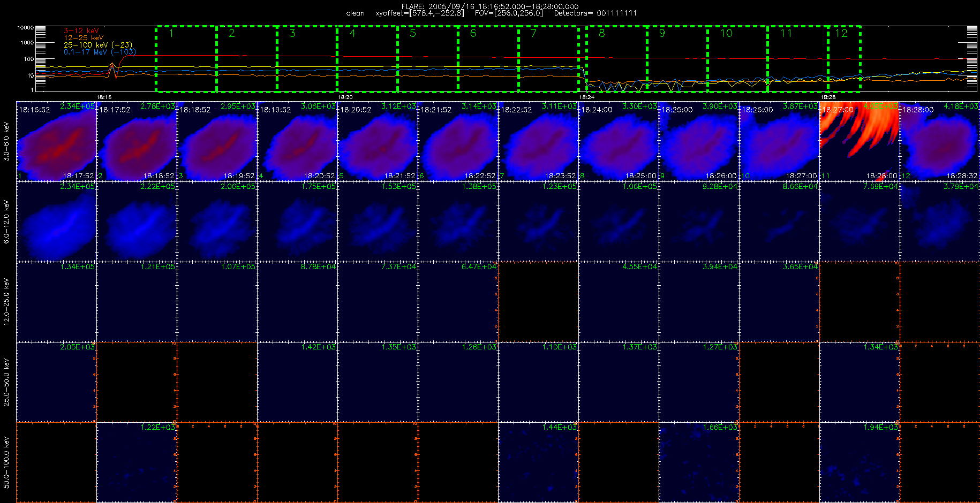
Task: Click the 6.0-12.0 keV row label
Action: point(6,222)
